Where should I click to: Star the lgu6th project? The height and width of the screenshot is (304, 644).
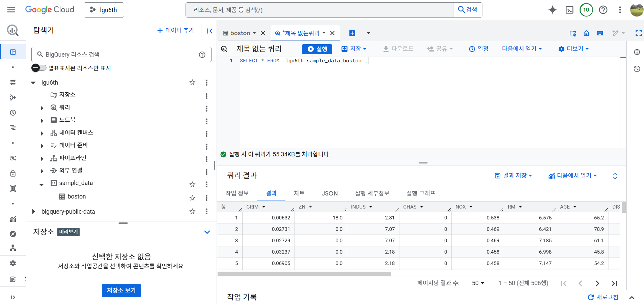[x=192, y=83]
